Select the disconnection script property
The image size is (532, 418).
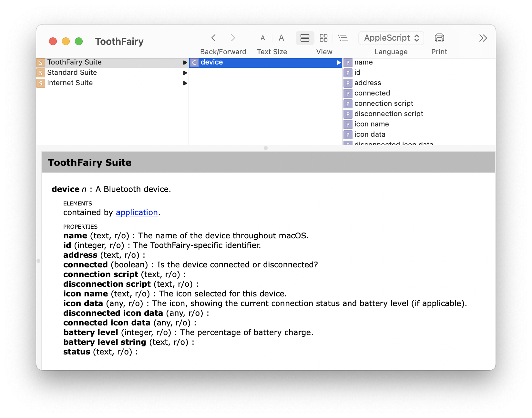[x=419, y=114]
